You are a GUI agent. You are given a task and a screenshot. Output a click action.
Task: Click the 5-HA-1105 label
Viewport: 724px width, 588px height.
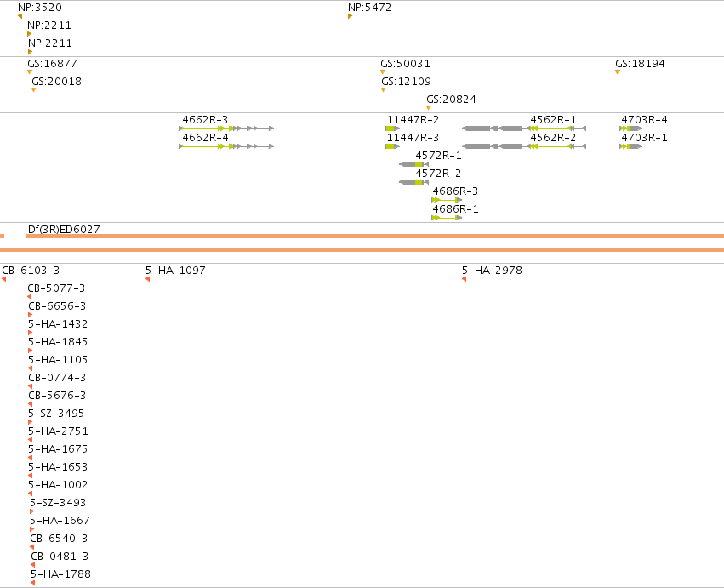point(58,360)
